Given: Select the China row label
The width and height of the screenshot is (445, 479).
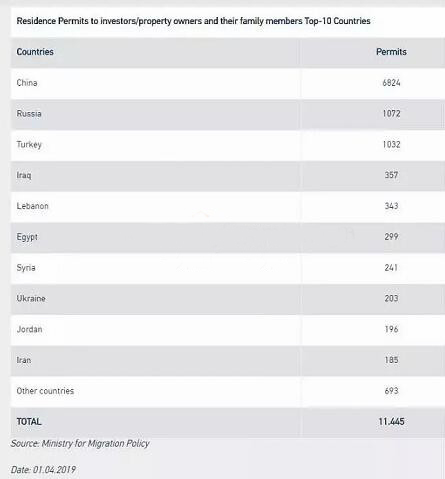Looking at the screenshot, I should (x=27, y=83).
